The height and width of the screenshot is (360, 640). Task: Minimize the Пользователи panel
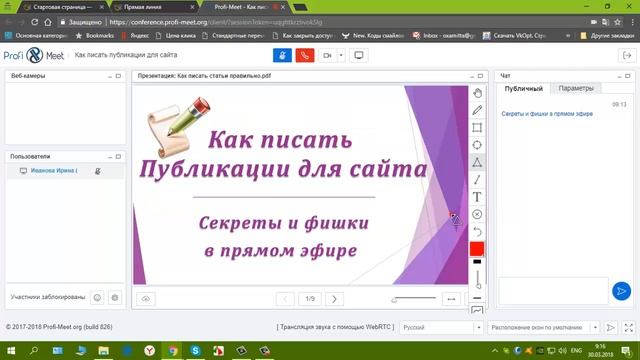[x=110, y=157]
